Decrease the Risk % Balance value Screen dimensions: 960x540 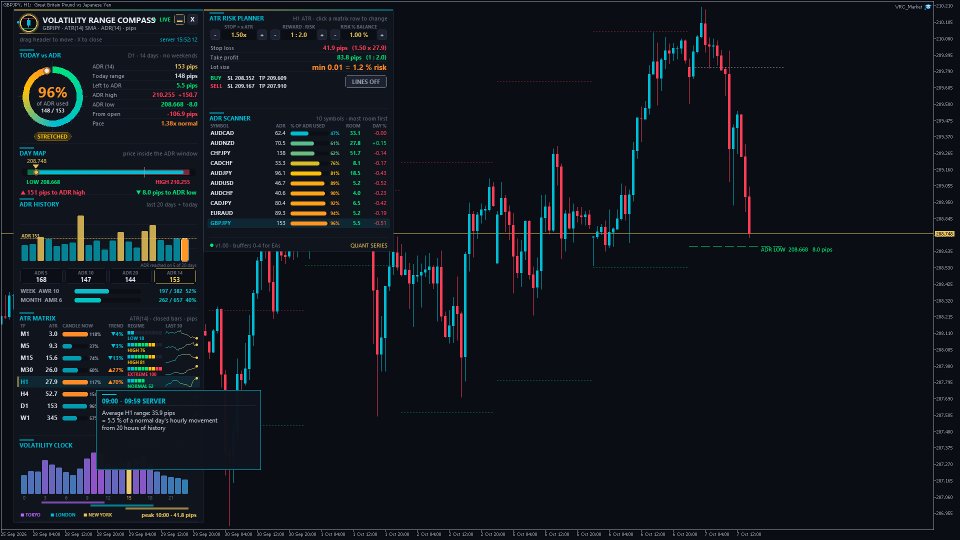(335, 35)
